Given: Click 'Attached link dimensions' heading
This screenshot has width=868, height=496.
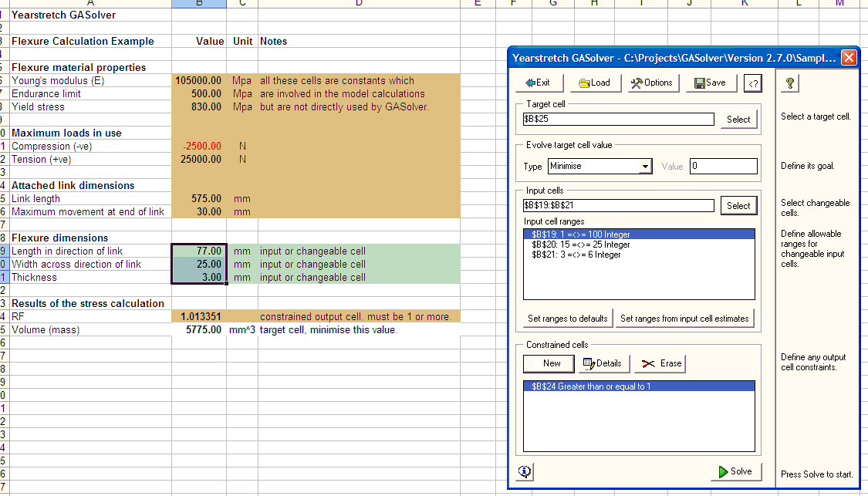Looking at the screenshot, I should [x=90, y=185].
